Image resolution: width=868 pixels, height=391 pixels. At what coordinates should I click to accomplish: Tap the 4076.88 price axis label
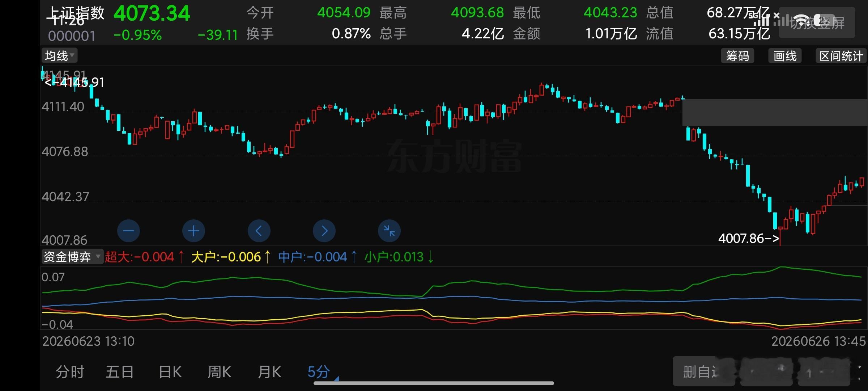click(65, 151)
